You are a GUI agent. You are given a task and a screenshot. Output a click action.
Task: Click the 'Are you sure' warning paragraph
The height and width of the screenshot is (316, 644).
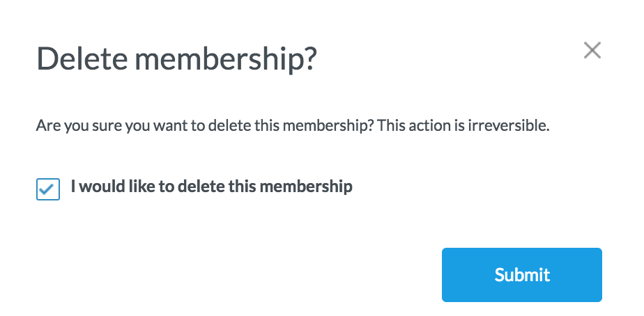[x=293, y=127]
